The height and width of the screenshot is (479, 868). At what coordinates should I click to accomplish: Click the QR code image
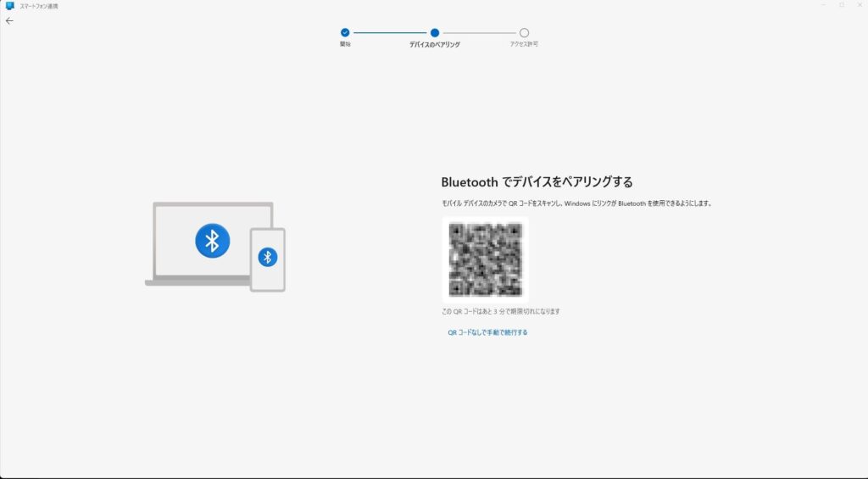486,259
